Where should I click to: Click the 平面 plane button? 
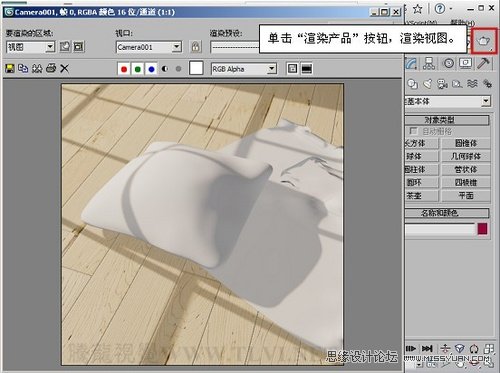tap(466, 196)
